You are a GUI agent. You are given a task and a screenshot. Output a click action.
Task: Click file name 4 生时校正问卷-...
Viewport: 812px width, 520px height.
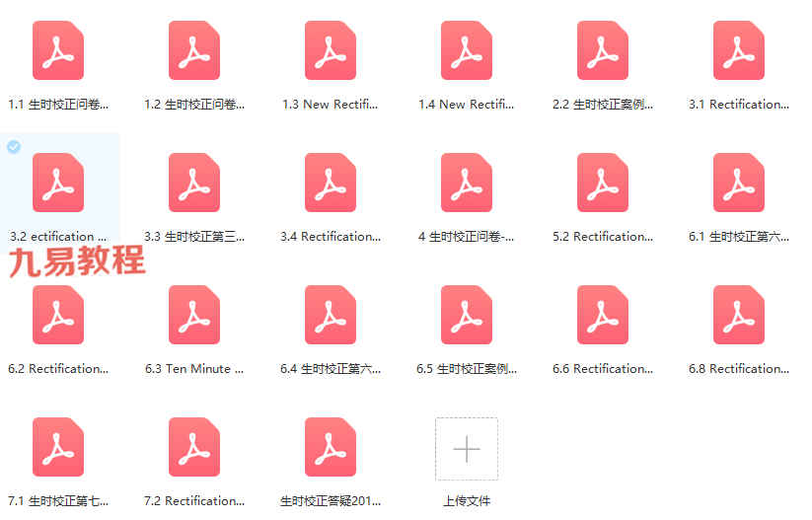pos(467,236)
